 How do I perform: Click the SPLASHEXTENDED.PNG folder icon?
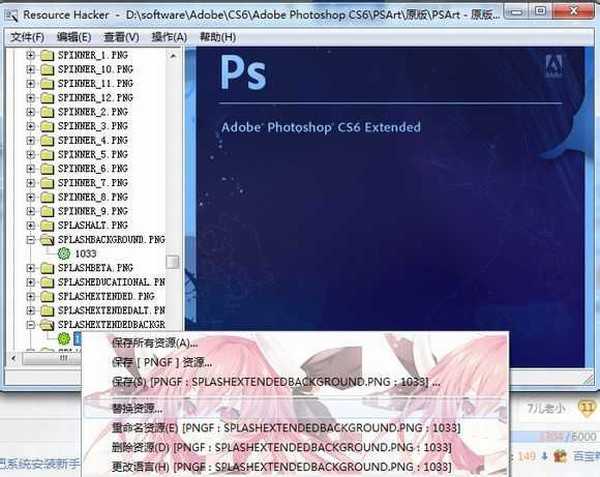(46, 296)
